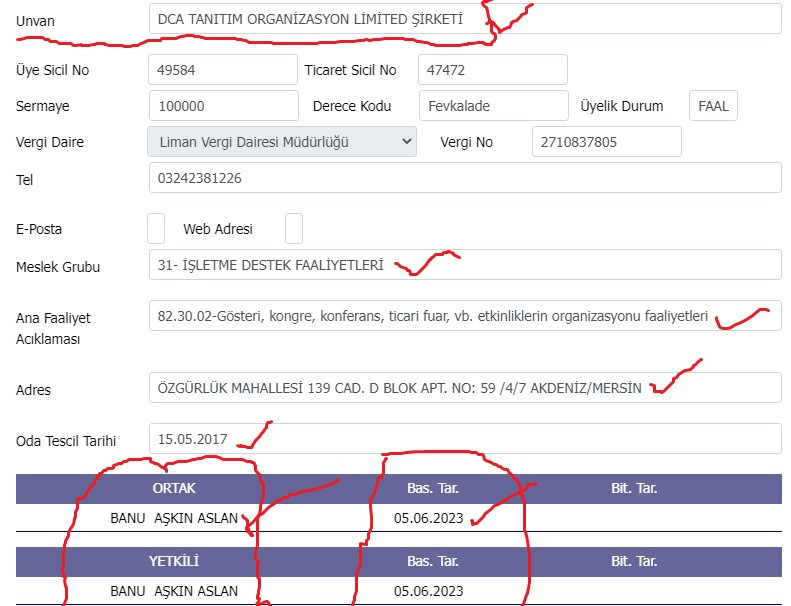Click date 05.06.2023 in YETKİLİ row
This screenshot has width=791, height=606.
click(x=429, y=591)
